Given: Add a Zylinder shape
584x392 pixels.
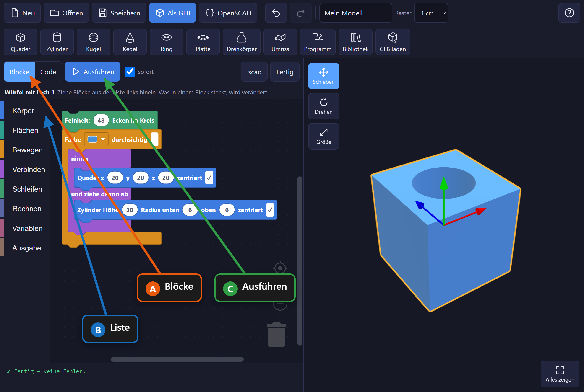Looking at the screenshot, I should 57,42.
